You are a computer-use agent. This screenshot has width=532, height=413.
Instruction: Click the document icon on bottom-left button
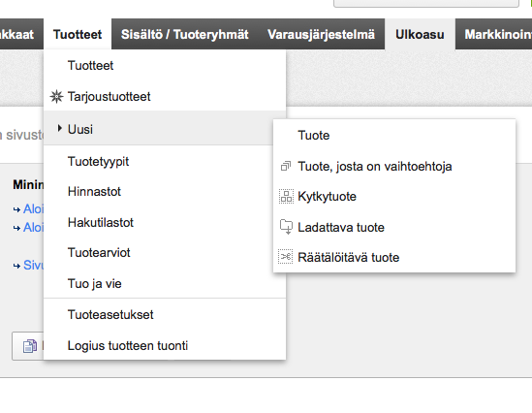pyautogui.click(x=30, y=346)
